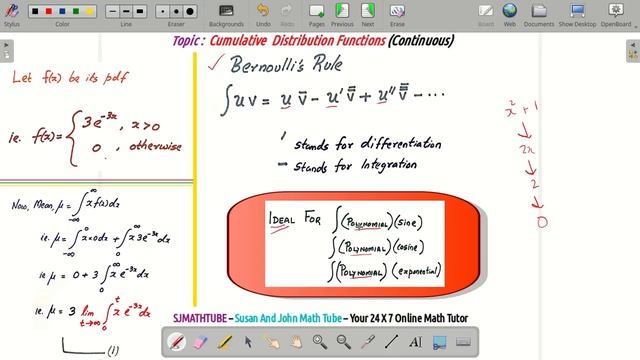
Task: Pick the green pen color
Action: [x=76, y=11]
